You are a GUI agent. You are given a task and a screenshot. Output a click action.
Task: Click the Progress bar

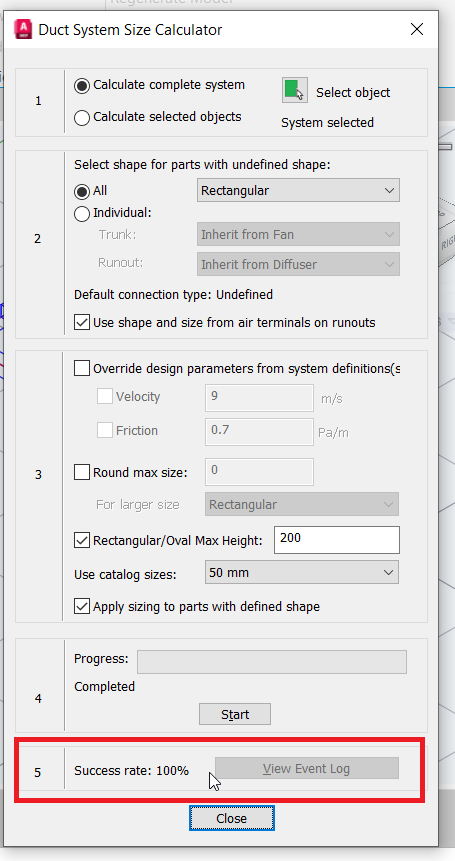(272, 662)
